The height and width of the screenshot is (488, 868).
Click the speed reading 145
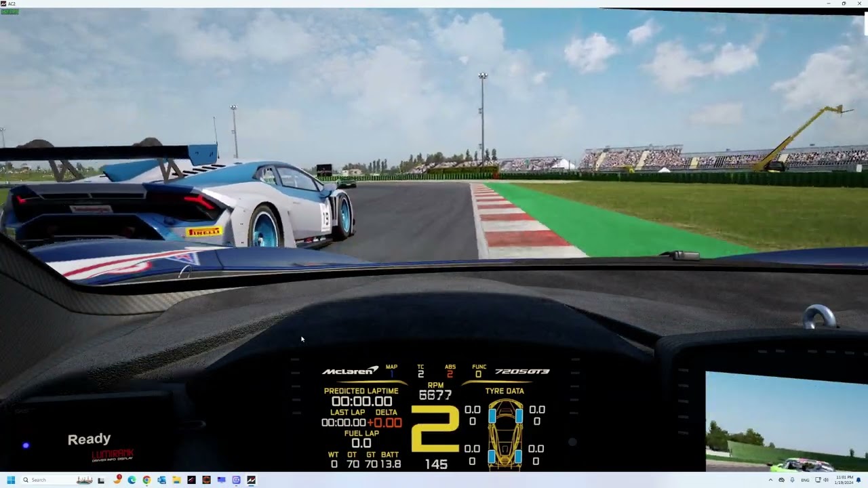click(436, 464)
